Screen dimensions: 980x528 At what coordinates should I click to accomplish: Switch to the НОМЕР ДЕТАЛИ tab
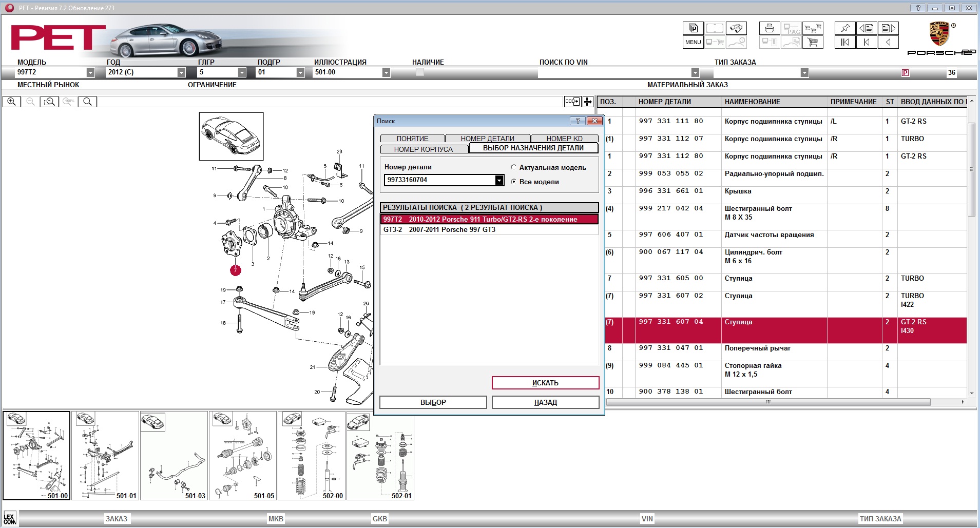point(488,139)
